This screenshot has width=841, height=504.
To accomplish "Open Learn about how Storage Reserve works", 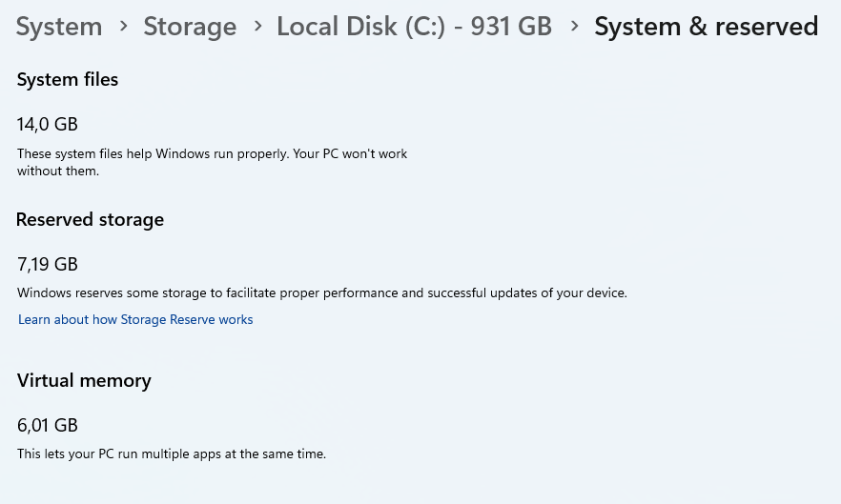I will coord(135,319).
